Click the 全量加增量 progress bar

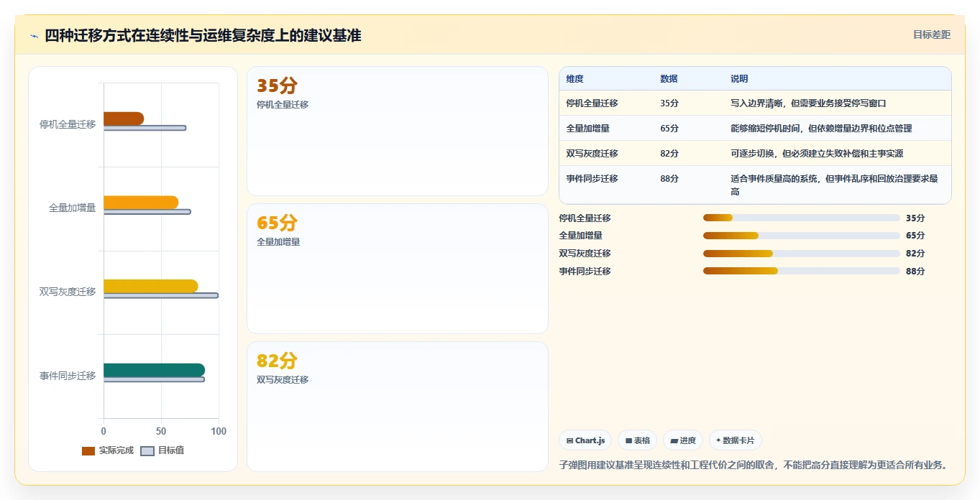coord(802,236)
